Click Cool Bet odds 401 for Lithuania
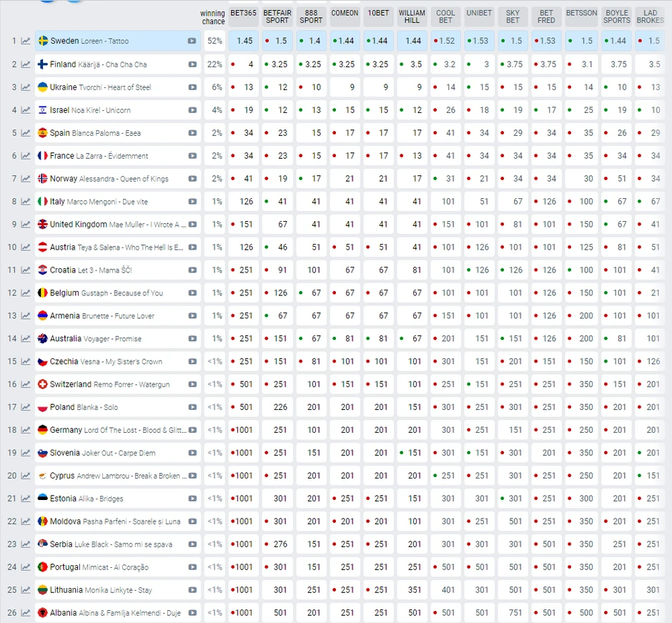672x623 pixels. tap(445, 589)
